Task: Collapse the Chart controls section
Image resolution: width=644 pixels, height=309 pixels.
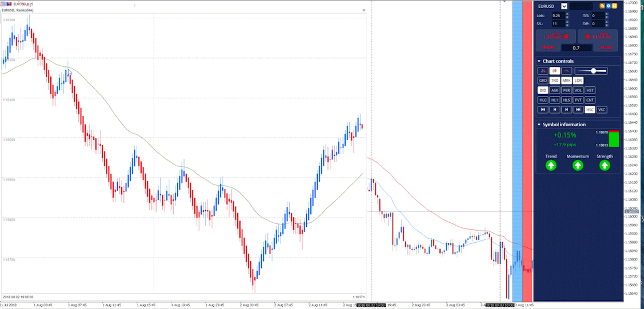Action: point(539,61)
